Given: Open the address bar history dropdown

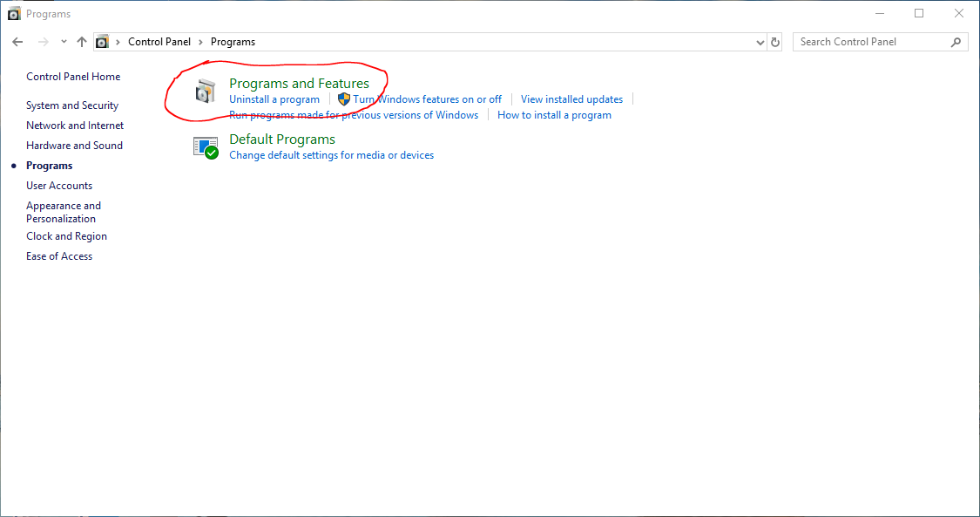Looking at the screenshot, I should 760,43.
